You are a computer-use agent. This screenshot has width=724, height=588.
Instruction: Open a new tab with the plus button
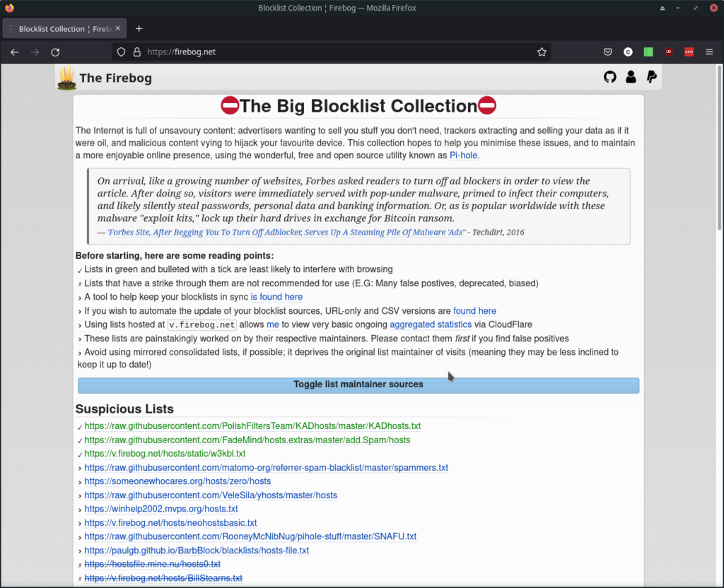click(139, 28)
